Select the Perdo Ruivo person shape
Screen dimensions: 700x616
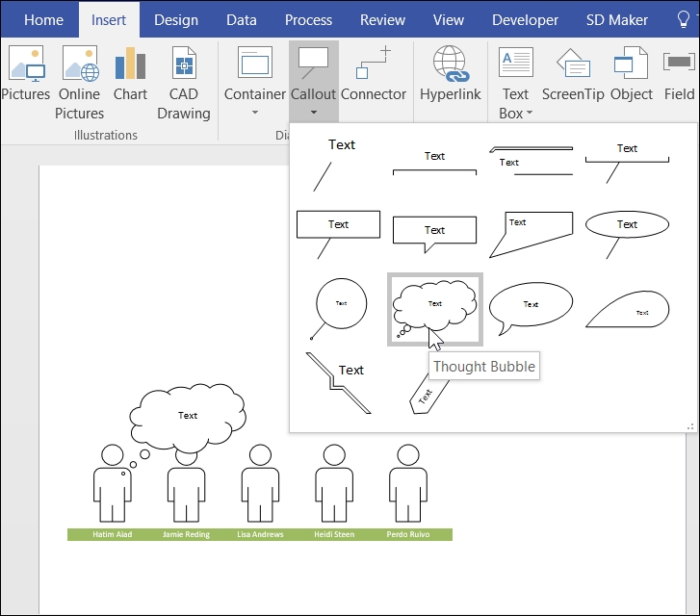pyautogui.click(x=408, y=483)
